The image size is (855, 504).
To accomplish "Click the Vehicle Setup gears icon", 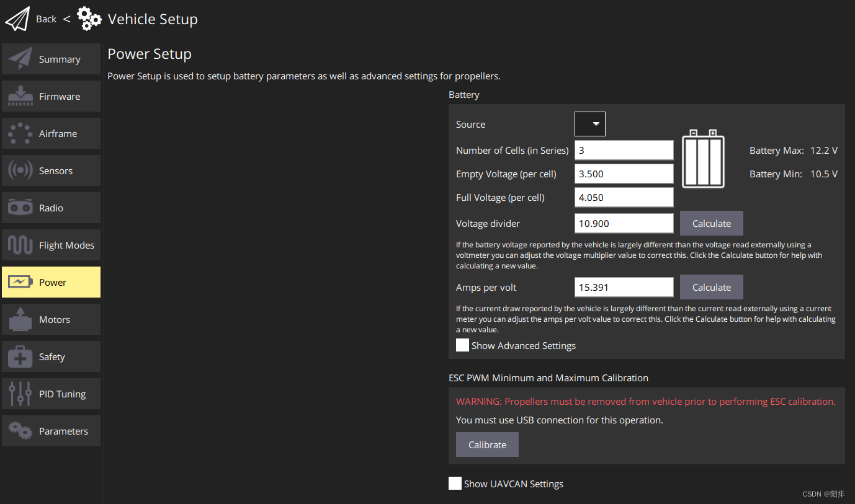I will 89,19.
